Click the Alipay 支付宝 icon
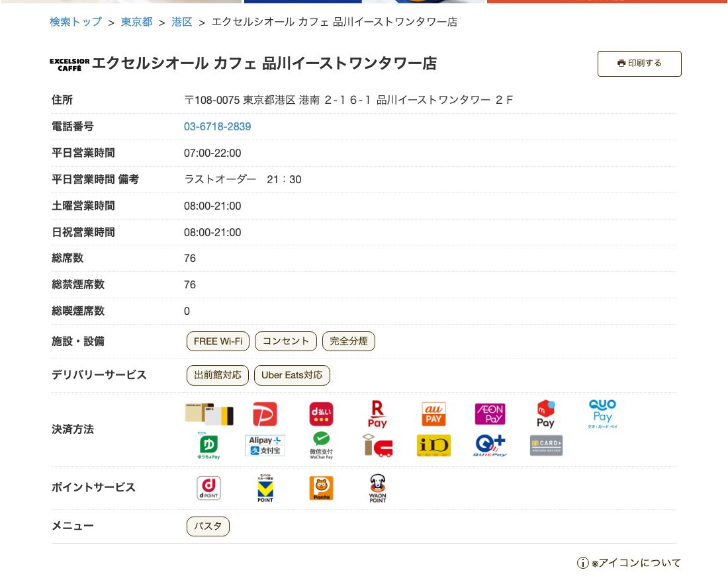This screenshot has width=728, height=586. click(x=265, y=445)
